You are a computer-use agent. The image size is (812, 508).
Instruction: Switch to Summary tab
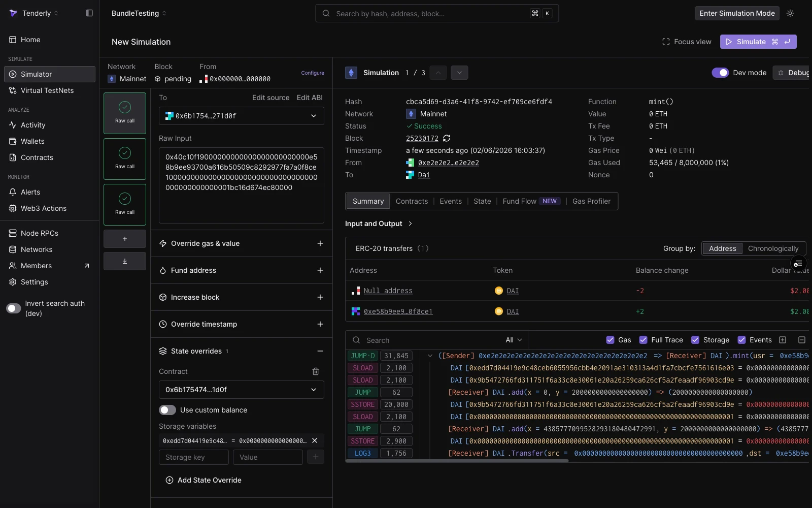368,201
